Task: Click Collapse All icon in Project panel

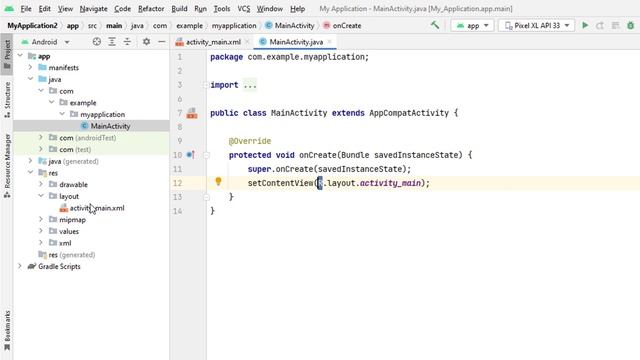Action: point(127,42)
